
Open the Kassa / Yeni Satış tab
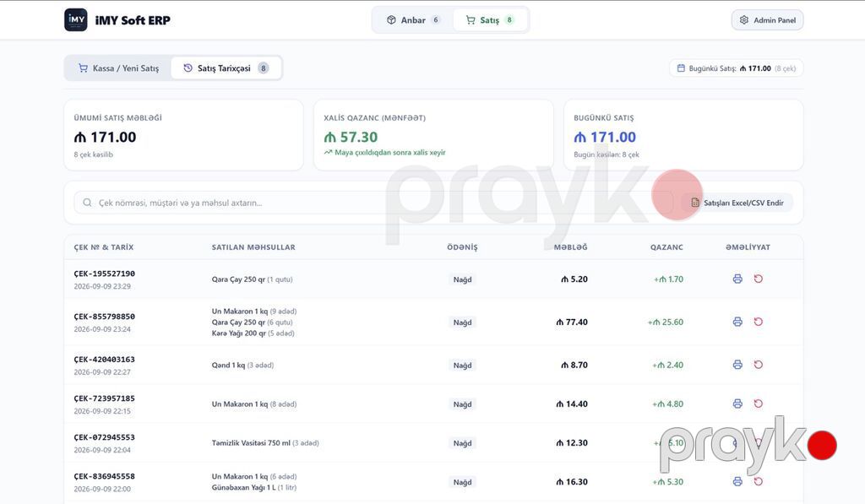coord(118,68)
